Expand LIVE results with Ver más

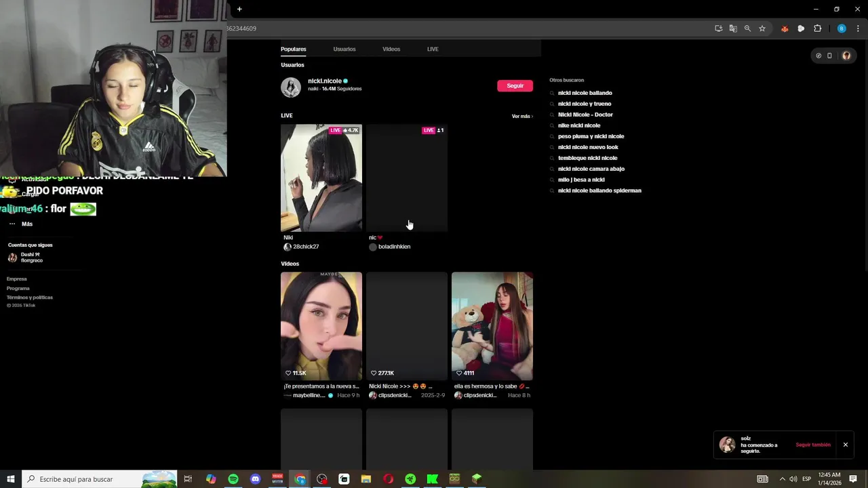[522, 117]
